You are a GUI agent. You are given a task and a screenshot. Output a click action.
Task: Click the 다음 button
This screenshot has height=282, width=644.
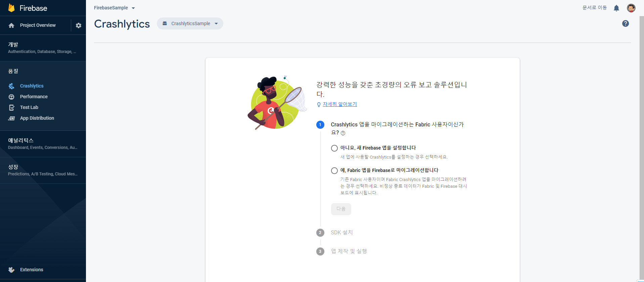coord(341,209)
